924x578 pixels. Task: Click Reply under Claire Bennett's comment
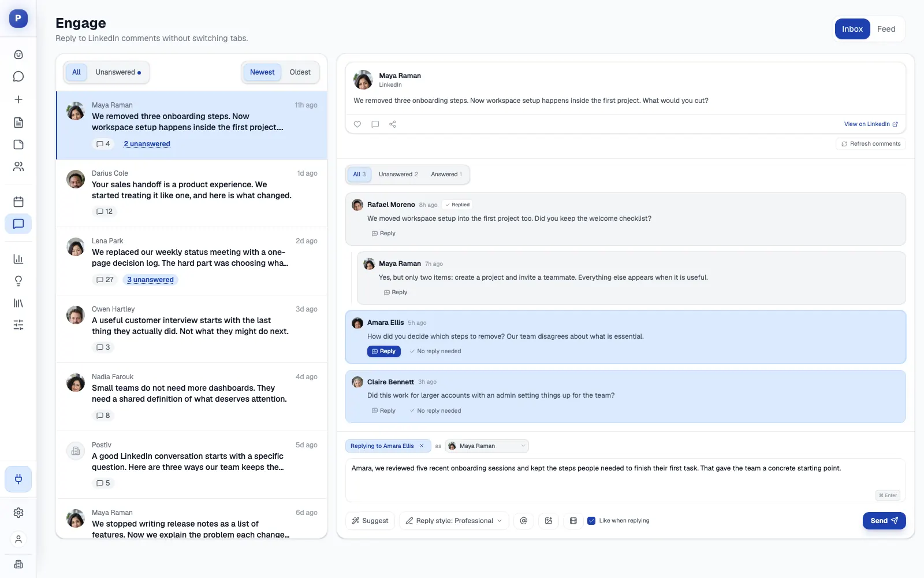[383, 411]
